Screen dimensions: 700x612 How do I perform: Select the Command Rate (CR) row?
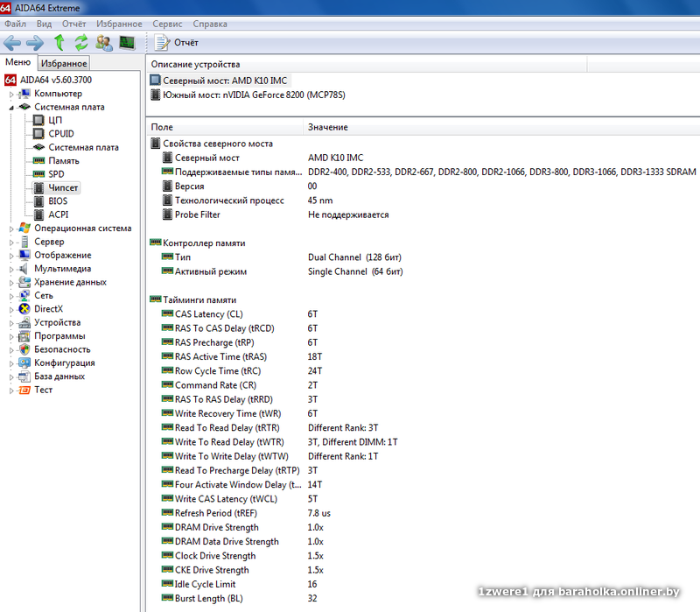pos(423,385)
